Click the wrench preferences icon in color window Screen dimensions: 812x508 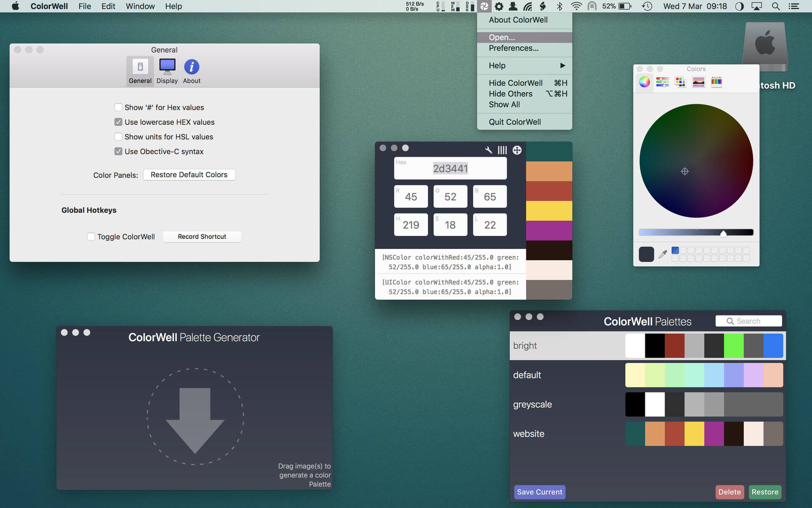(488, 150)
